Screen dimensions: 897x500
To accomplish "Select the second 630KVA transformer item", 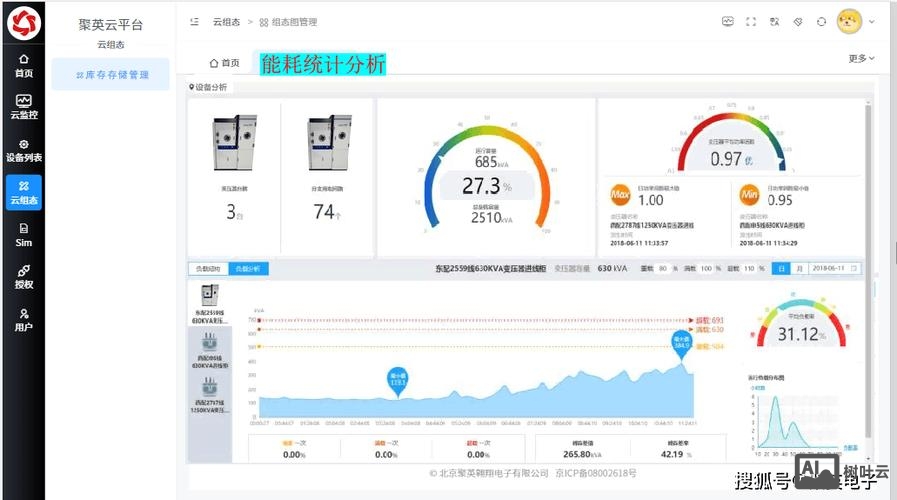I will (210, 350).
